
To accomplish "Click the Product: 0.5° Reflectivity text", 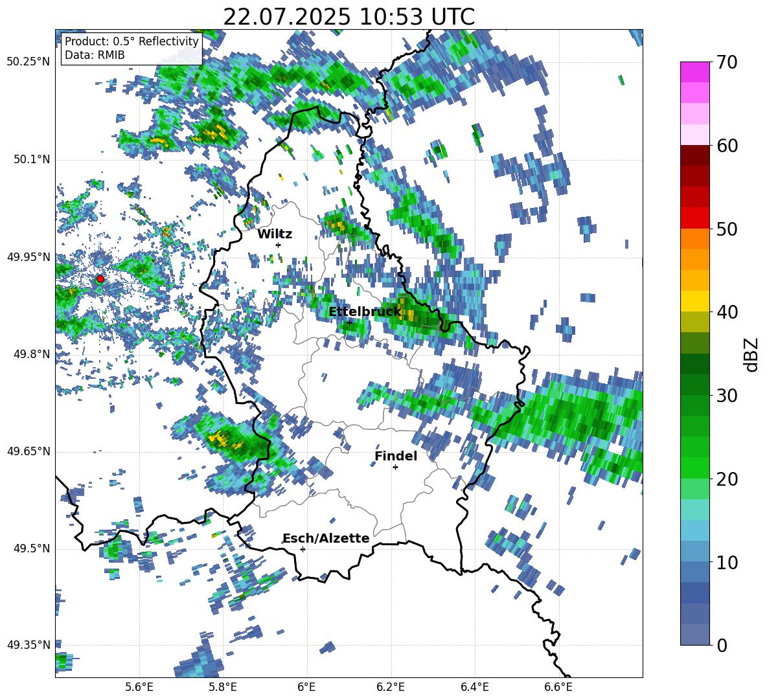I will tap(132, 41).
